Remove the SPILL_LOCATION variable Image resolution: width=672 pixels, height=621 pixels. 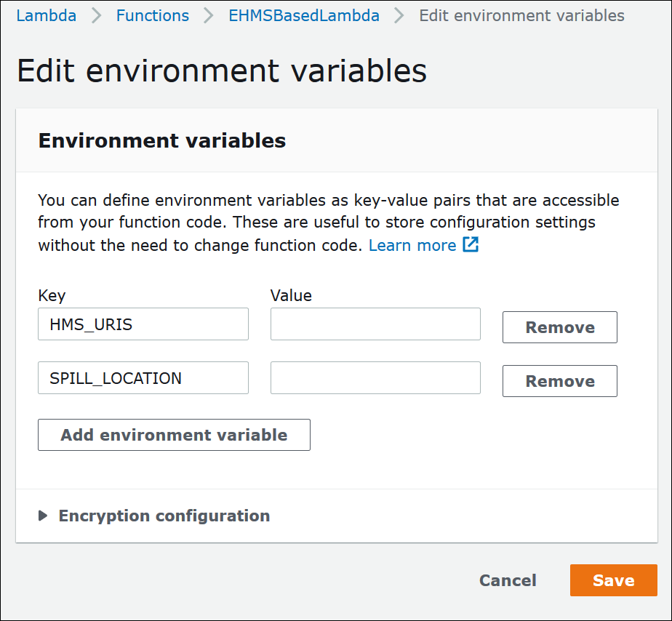pyautogui.click(x=559, y=380)
